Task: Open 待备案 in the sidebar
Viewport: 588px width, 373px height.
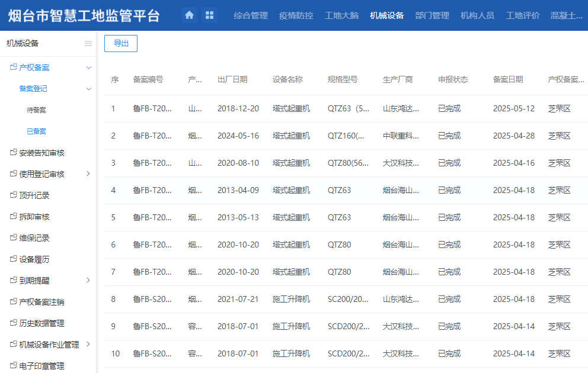Action: click(x=36, y=110)
